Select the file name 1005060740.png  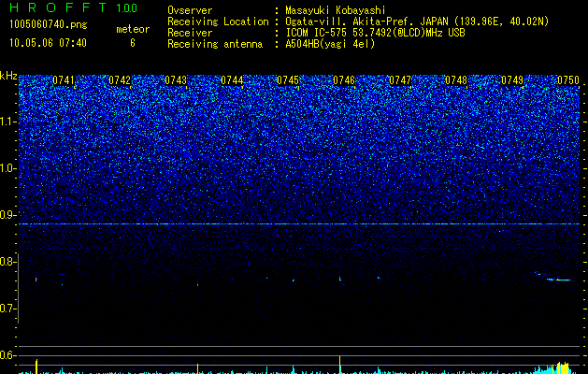(x=49, y=24)
